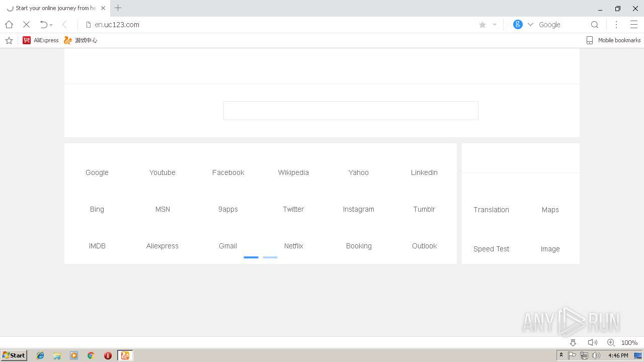Image resolution: width=644 pixels, height=362 pixels.
Task: Launch Internet Explorer from taskbar
Action: [40, 355]
